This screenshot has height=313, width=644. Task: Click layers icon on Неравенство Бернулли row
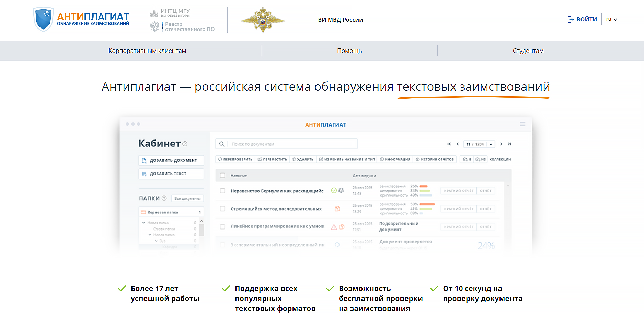pyautogui.click(x=341, y=190)
